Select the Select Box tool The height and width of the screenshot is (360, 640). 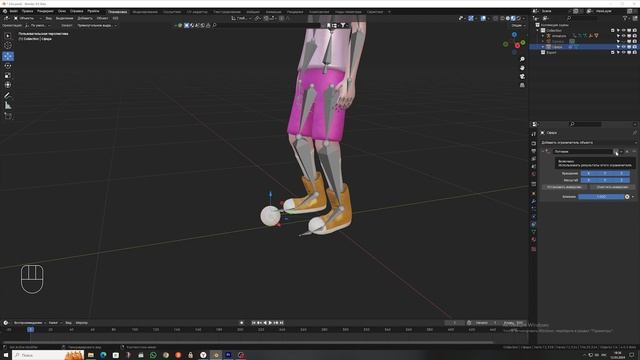[8, 36]
